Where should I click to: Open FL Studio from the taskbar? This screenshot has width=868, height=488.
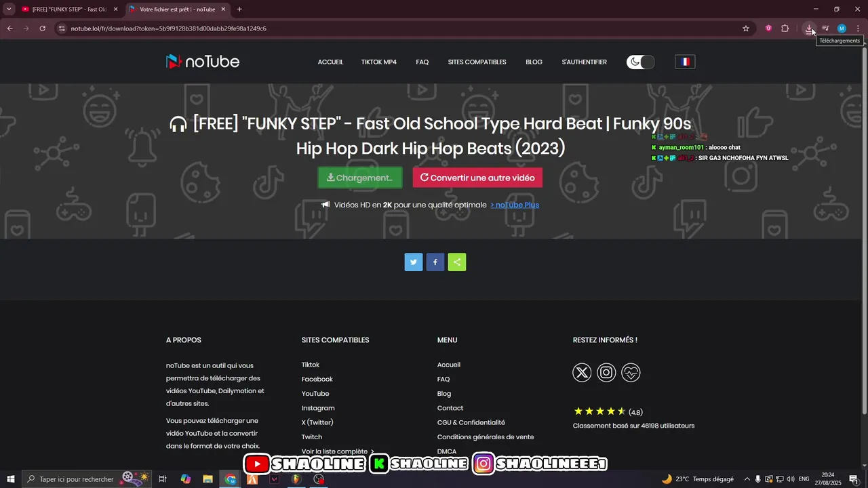[296, 479]
